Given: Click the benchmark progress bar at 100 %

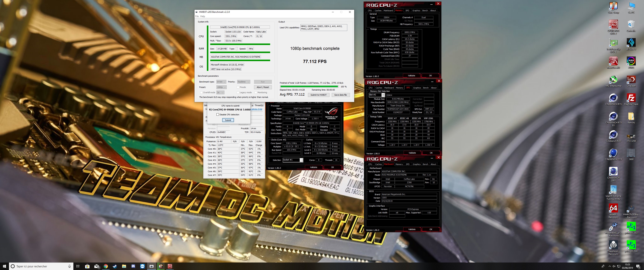Looking at the screenshot, I should [x=309, y=87].
